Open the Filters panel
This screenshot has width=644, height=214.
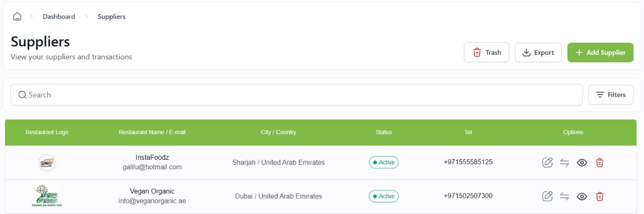point(611,94)
